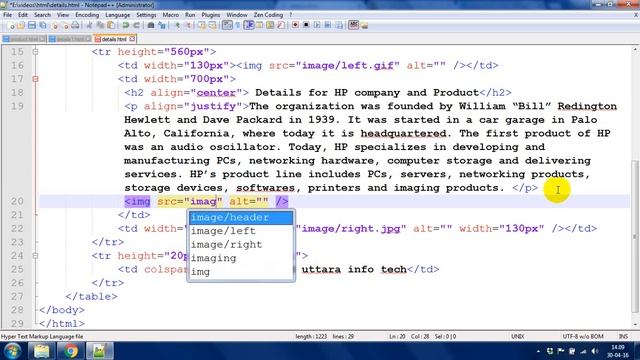This screenshot has width=640, height=360.
Task: Choose img from autocomplete list
Action: (x=241, y=271)
